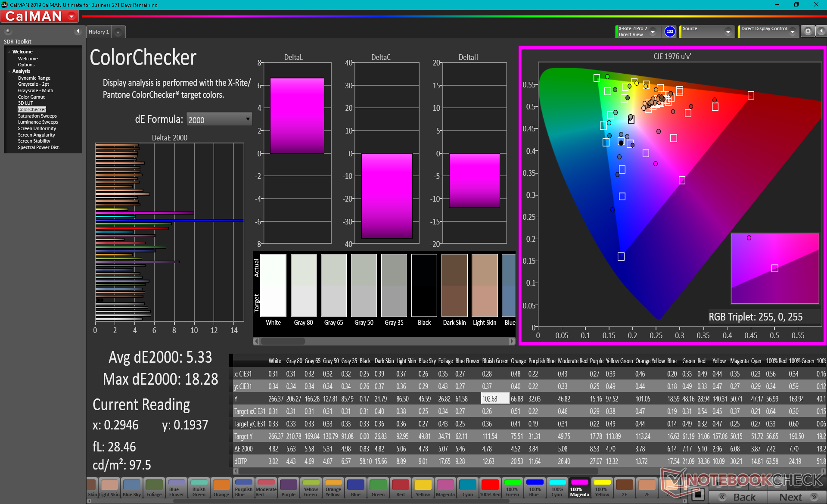Add a new history tab with the plus icon

[118, 32]
